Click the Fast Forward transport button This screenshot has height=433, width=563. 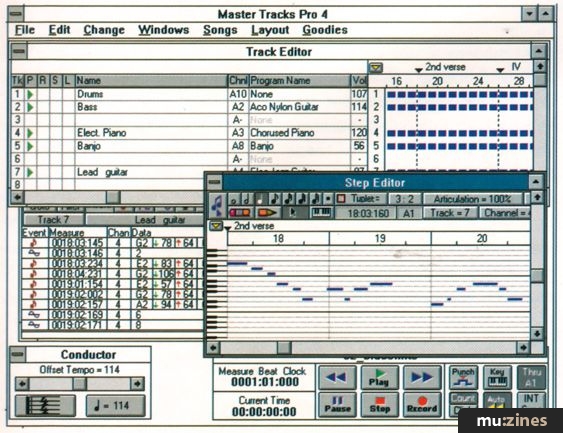point(422,377)
